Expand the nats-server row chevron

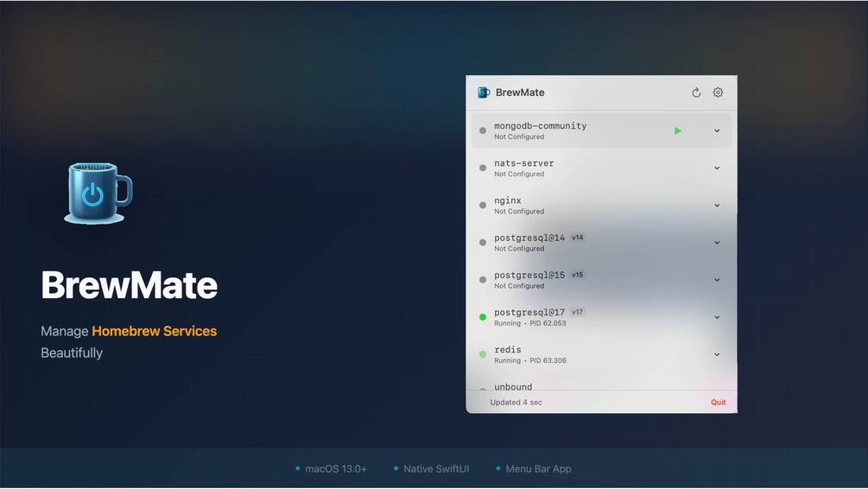click(x=717, y=168)
